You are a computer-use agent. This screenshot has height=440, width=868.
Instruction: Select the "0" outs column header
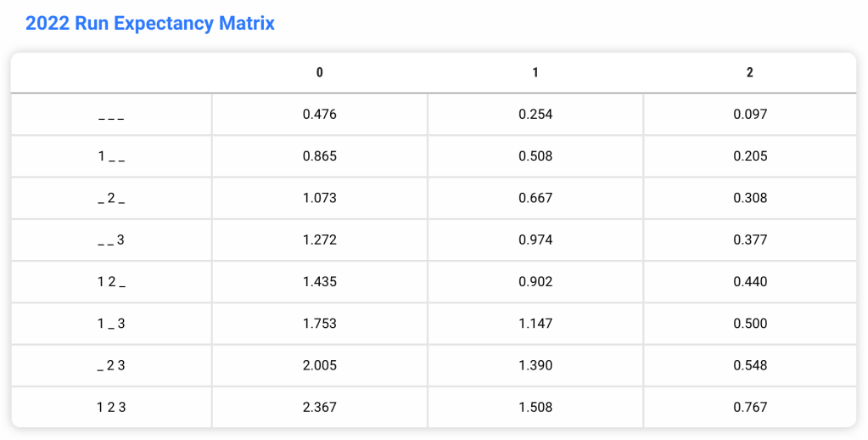(319, 73)
